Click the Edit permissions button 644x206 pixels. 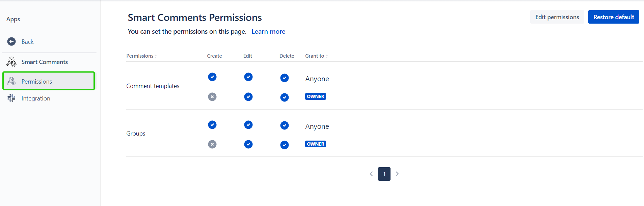tap(557, 17)
